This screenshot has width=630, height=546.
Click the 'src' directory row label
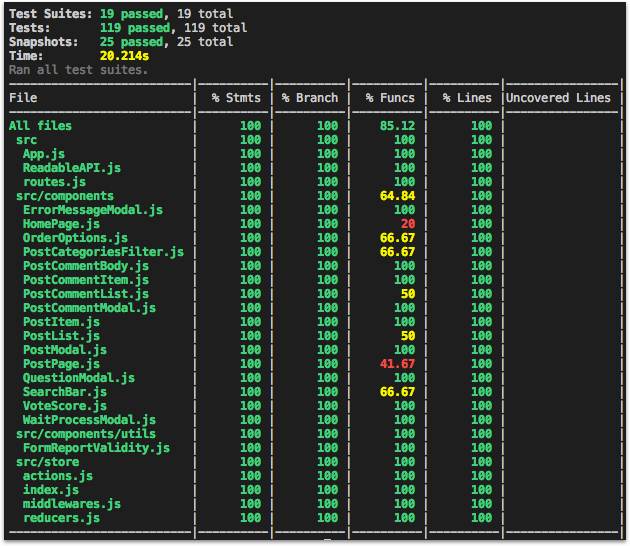point(27,140)
